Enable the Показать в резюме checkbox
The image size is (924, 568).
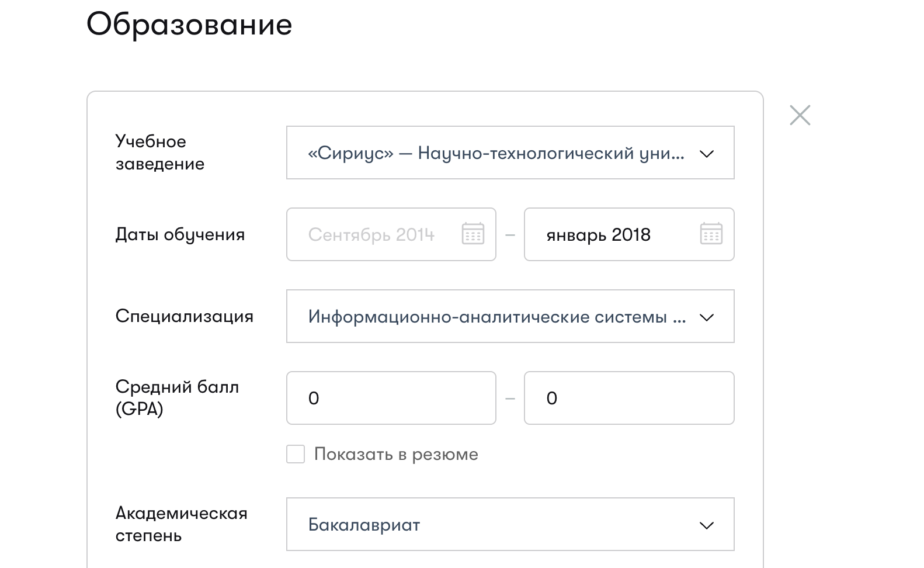point(296,454)
